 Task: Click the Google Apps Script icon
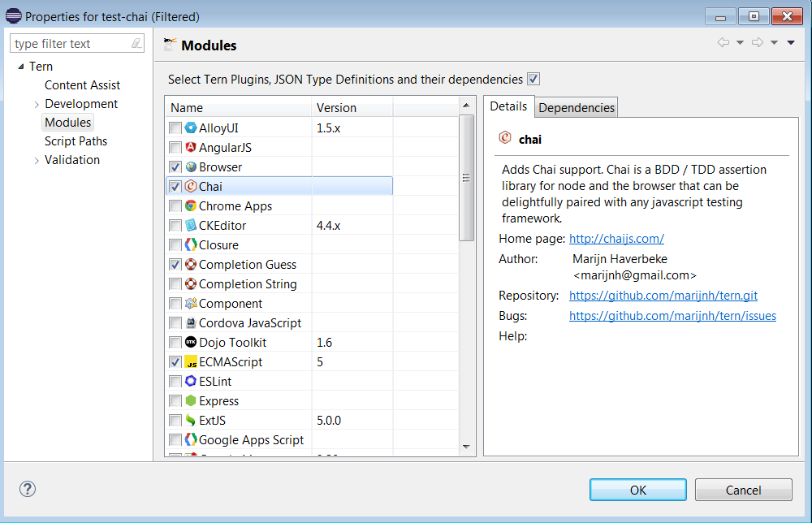191,440
